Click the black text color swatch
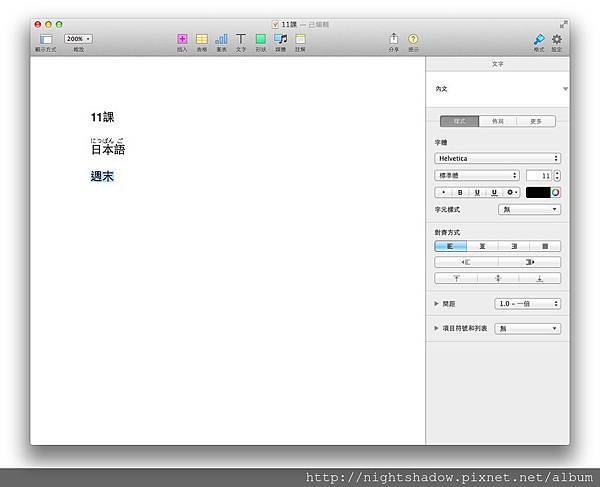Screen dimensions: 600x487 click(537, 192)
